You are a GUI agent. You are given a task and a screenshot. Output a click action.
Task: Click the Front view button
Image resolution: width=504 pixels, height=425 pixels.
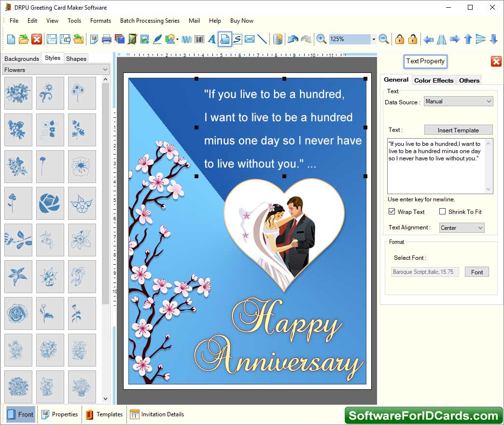tap(21, 414)
